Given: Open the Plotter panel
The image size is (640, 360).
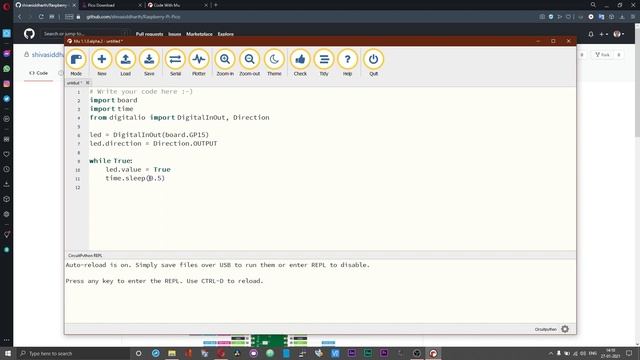Looking at the screenshot, I should coord(199,62).
